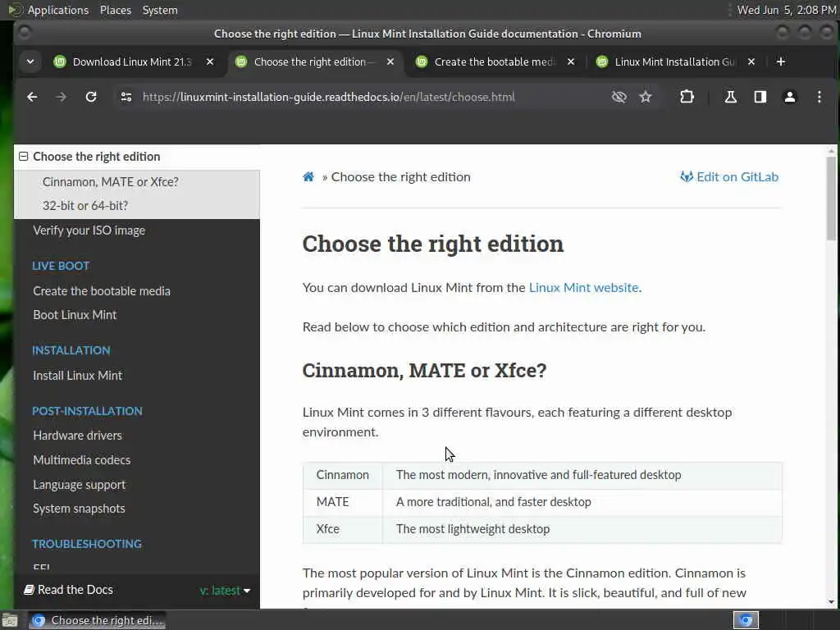840x630 pixels.
Task: Switch to Download Linux Mint 21.3 tab
Action: point(132,62)
